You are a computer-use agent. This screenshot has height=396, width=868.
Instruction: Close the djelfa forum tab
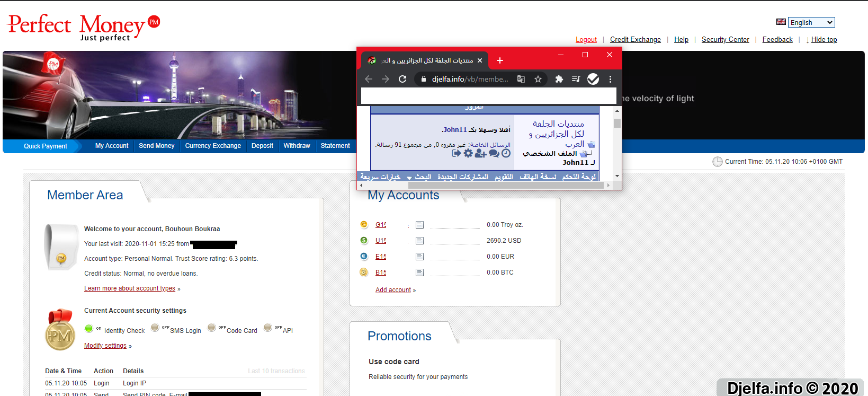[x=480, y=60]
